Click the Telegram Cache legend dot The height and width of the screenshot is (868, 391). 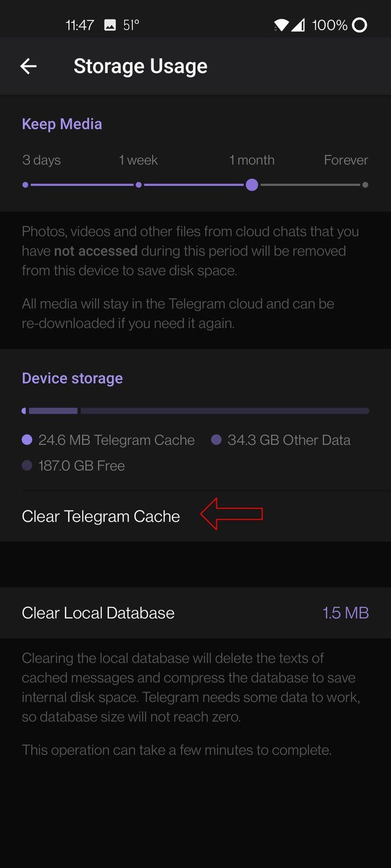coord(27,440)
